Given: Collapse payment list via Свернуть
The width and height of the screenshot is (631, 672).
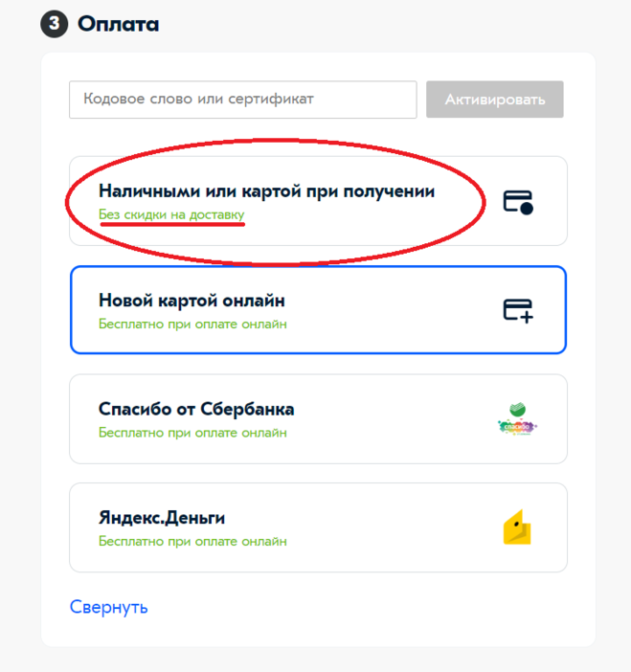Looking at the screenshot, I should tap(109, 607).
